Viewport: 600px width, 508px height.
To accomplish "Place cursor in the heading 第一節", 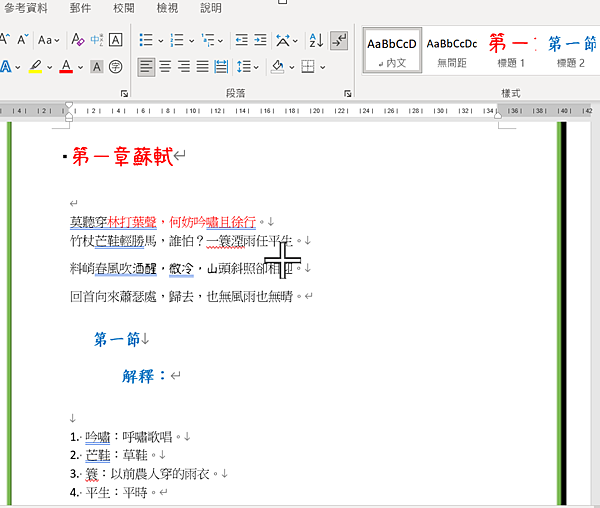I will coord(117,339).
